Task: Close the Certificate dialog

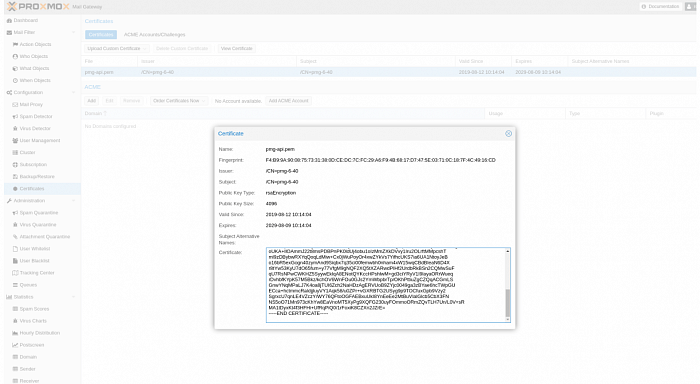Action: [x=508, y=134]
